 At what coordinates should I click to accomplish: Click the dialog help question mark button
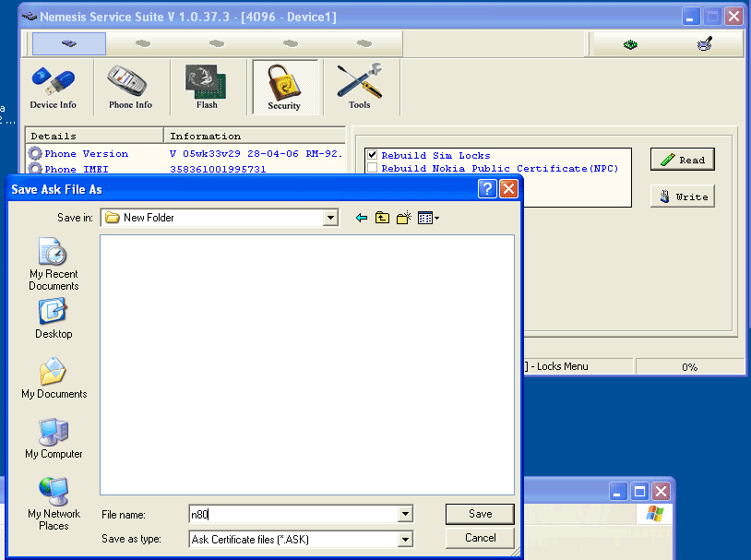point(487,189)
